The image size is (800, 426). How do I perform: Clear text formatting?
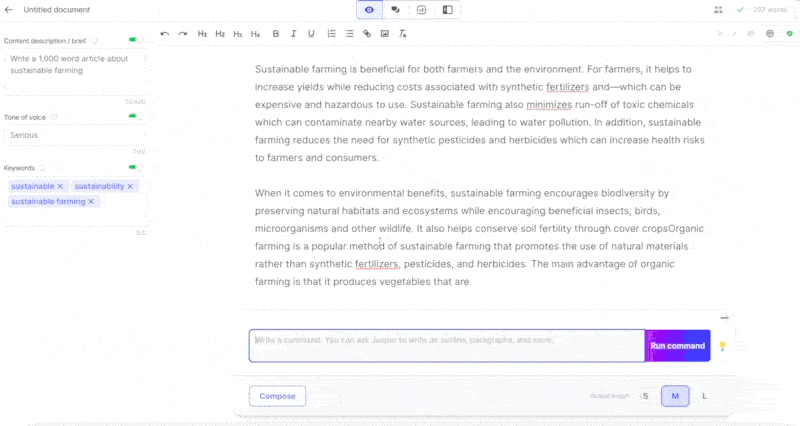pyautogui.click(x=403, y=34)
